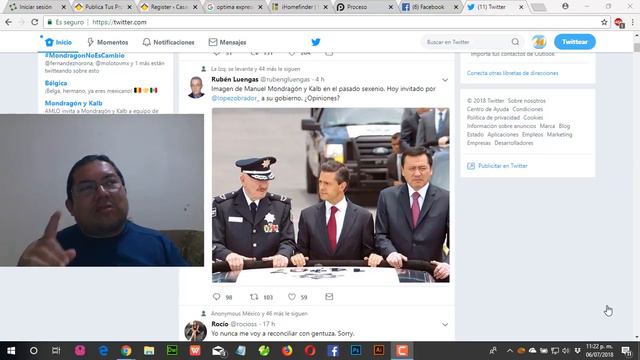Open @lopezobrador_ mention link
Screen dimensions: 640x360
pos(235,98)
